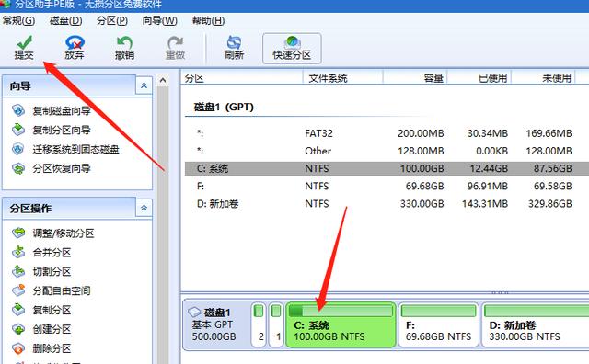Select the FAT32 200.00MB partition row
Screen dimensions: 589x364
click(x=387, y=133)
